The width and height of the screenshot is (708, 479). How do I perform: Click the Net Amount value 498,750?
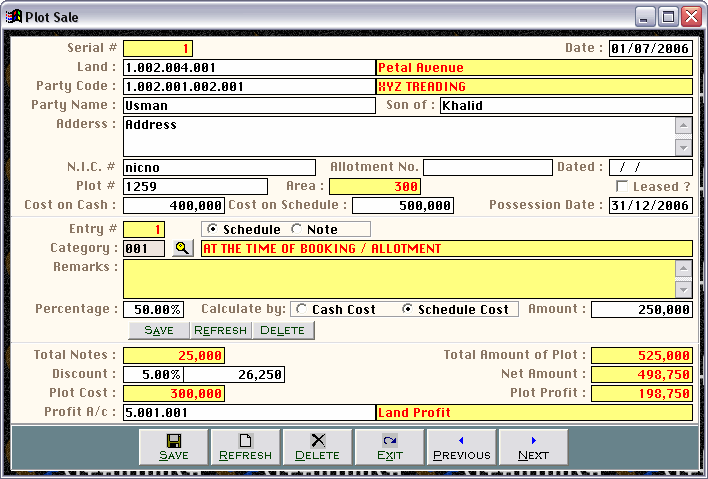(x=642, y=374)
